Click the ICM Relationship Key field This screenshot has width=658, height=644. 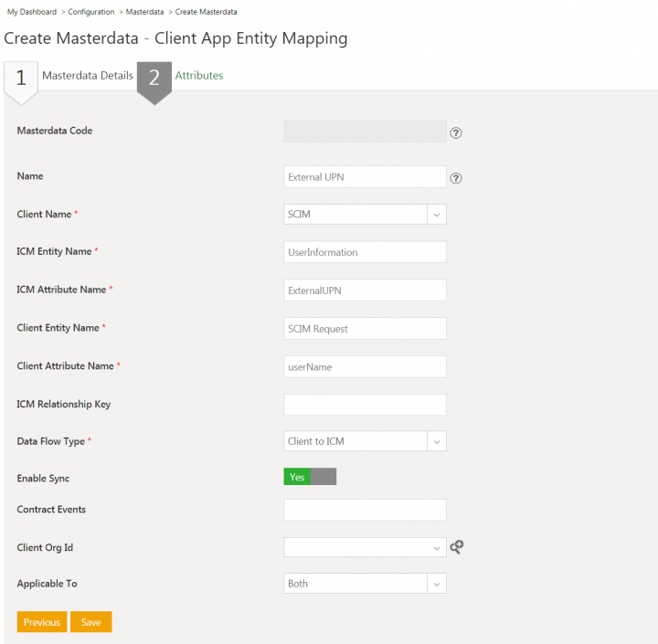[x=365, y=405]
